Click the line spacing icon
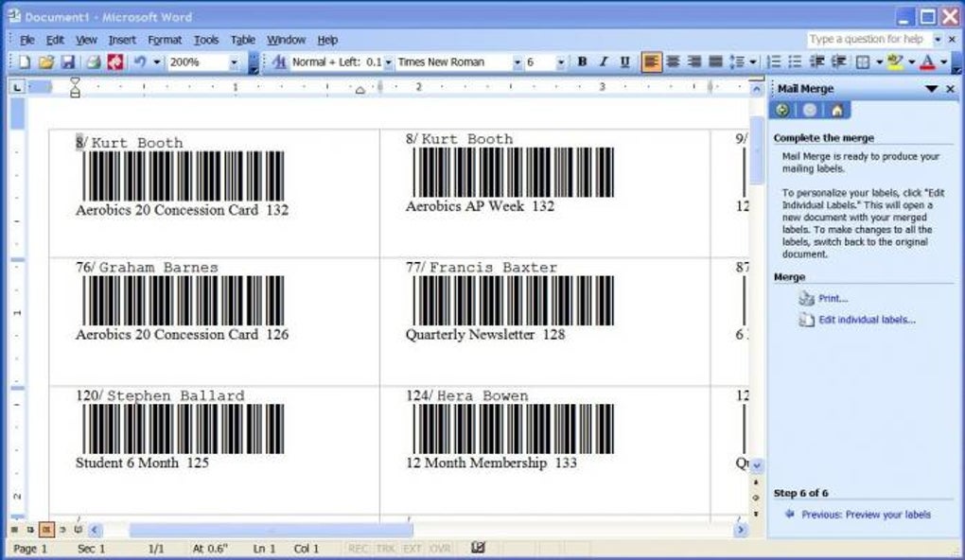 coord(736,61)
